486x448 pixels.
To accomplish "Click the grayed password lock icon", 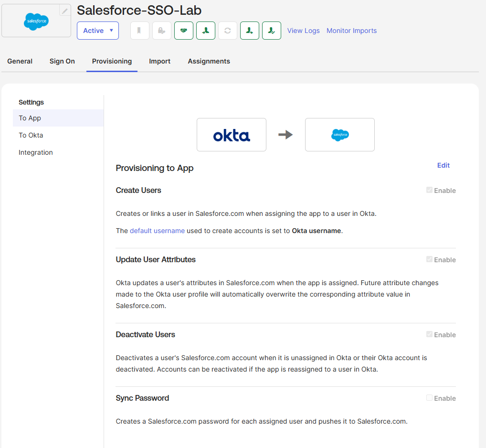I will point(161,30).
